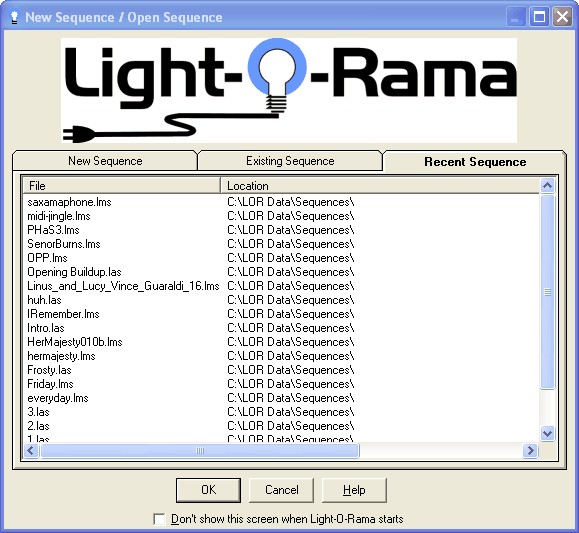The image size is (579, 533).
Task: Select Linus_and_Lucy_Vince_Guaraldi_16.lms file
Action: click(123, 286)
